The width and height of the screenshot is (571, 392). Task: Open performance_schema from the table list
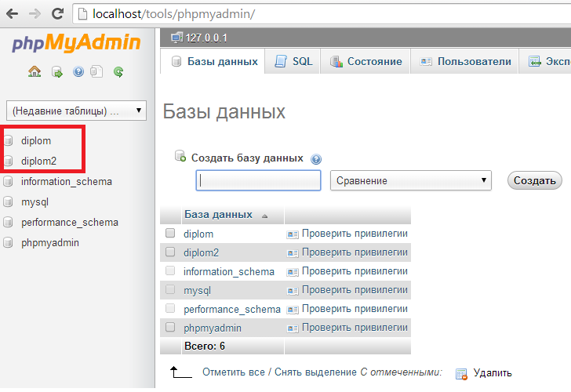coord(232,310)
